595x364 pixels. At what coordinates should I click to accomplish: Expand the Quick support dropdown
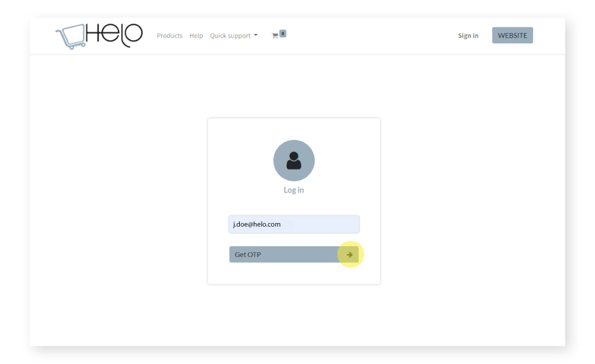[230, 36]
